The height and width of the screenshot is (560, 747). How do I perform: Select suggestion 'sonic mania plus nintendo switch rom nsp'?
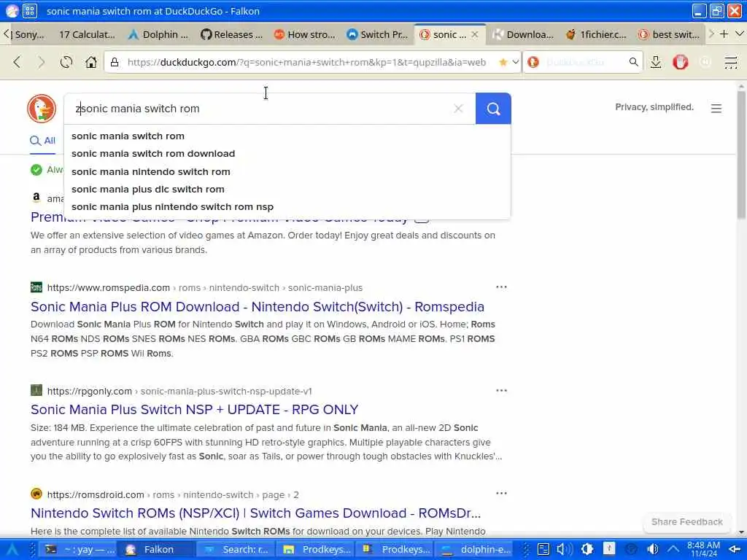coord(287,206)
